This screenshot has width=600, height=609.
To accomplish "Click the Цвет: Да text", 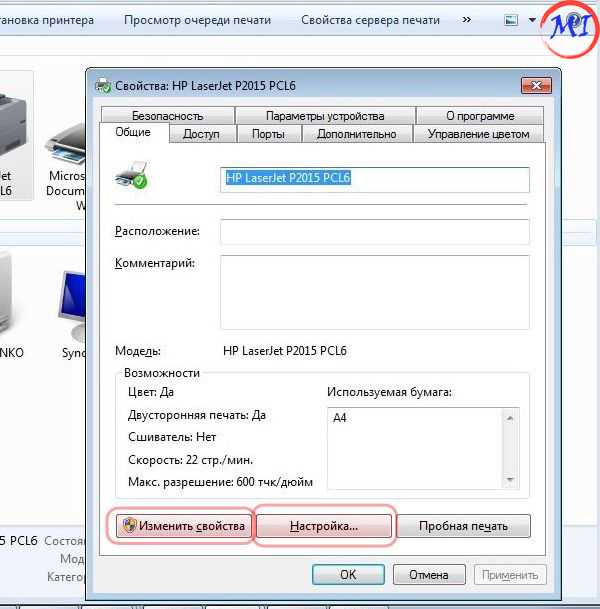I will click(x=151, y=392).
